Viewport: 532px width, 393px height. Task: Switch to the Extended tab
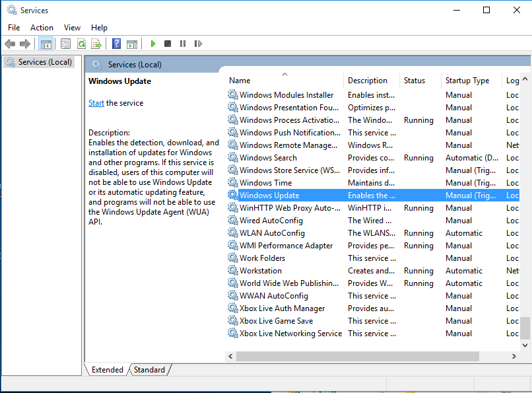(x=107, y=370)
